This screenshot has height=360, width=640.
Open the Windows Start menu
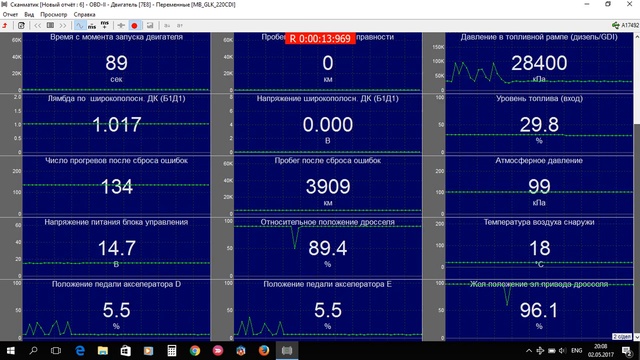coord(11,351)
